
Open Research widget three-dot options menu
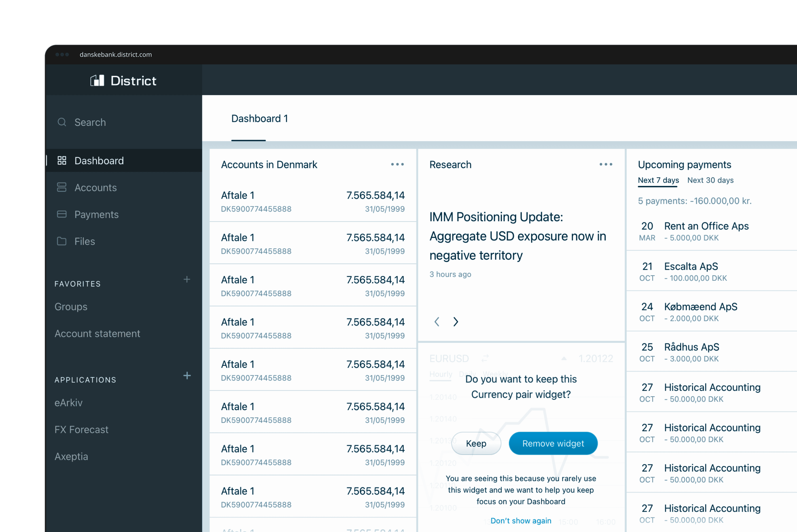click(x=606, y=164)
